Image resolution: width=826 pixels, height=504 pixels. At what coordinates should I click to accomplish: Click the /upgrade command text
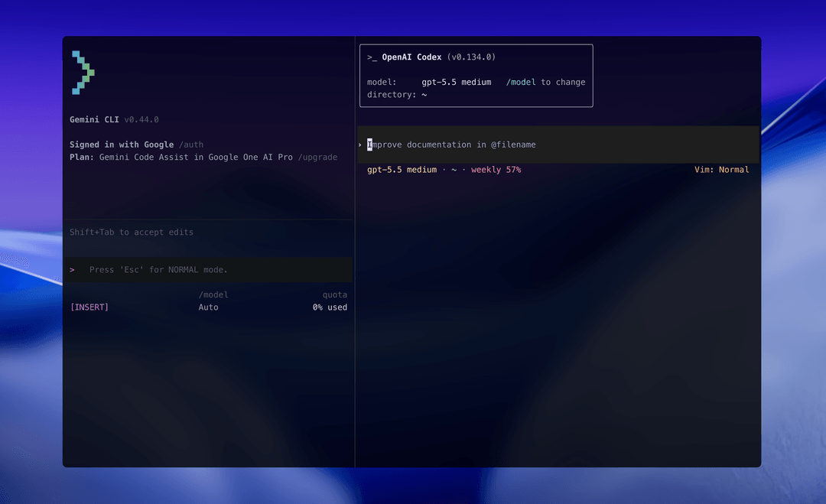317,158
